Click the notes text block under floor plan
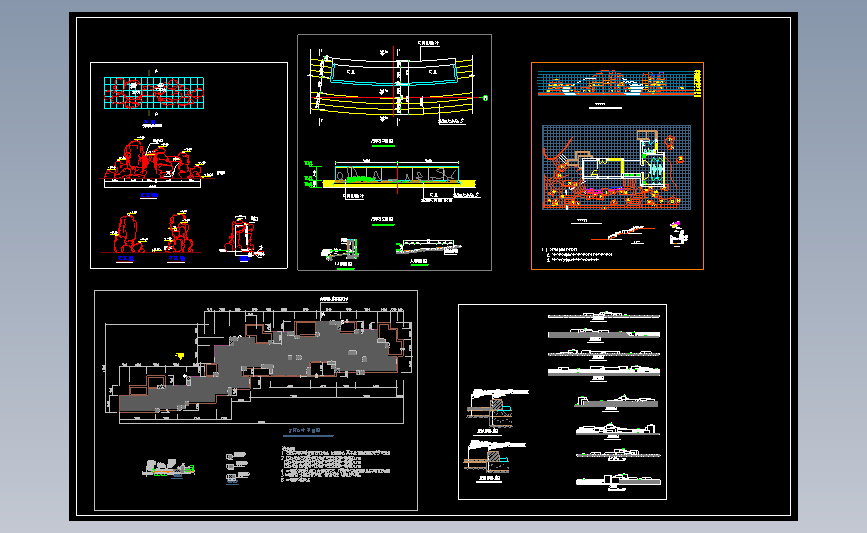Image resolution: width=867 pixels, height=533 pixels. pos(335,464)
